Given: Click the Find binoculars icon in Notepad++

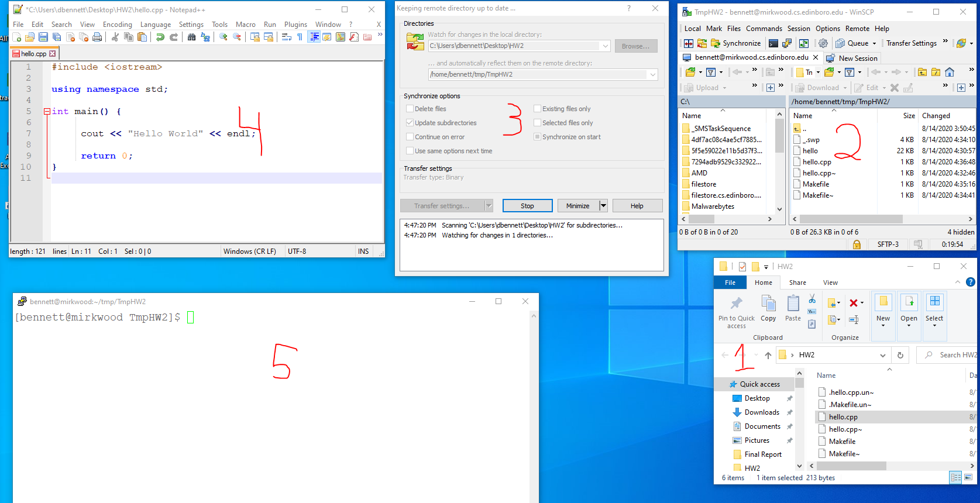Looking at the screenshot, I should [191, 37].
